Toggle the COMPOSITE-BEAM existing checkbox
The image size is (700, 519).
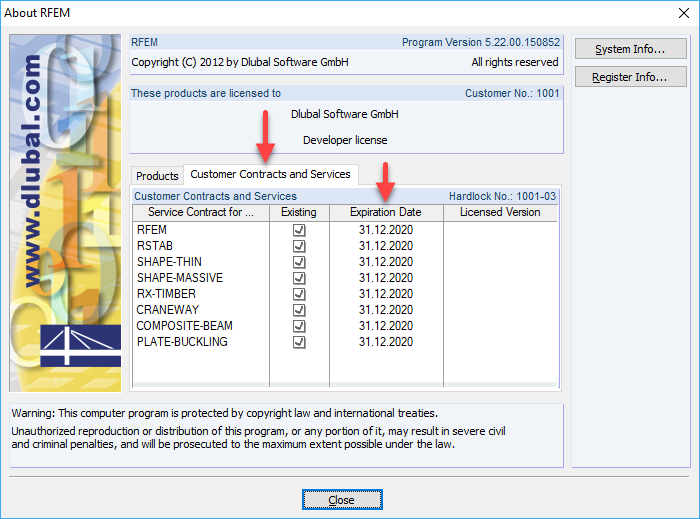coord(299,326)
